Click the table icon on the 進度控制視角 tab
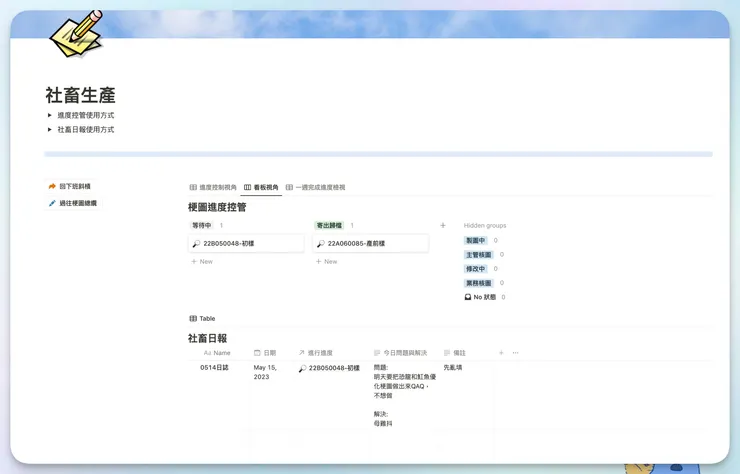The height and width of the screenshot is (474, 740). [193, 187]
